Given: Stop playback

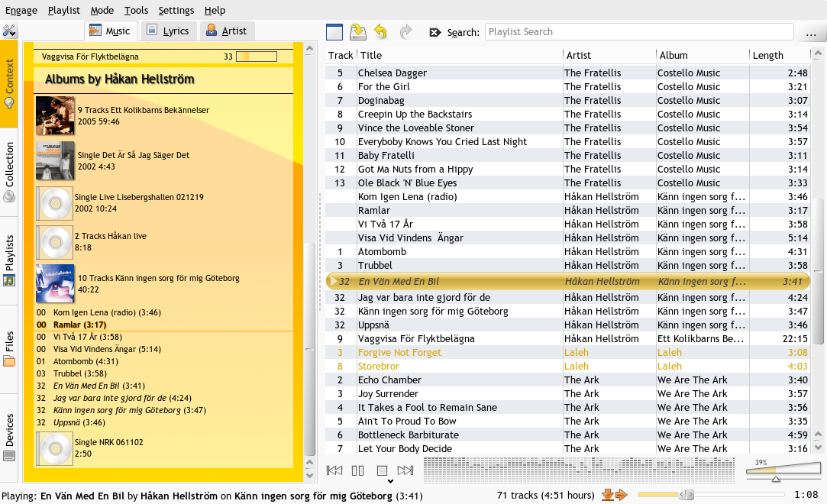Looking at the screenshot, I should point(383,470).
